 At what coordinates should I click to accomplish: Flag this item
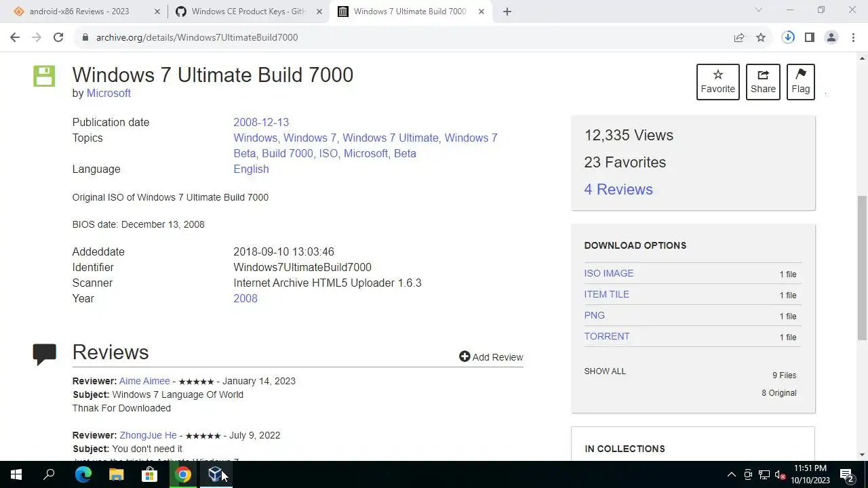pos(800,82)
